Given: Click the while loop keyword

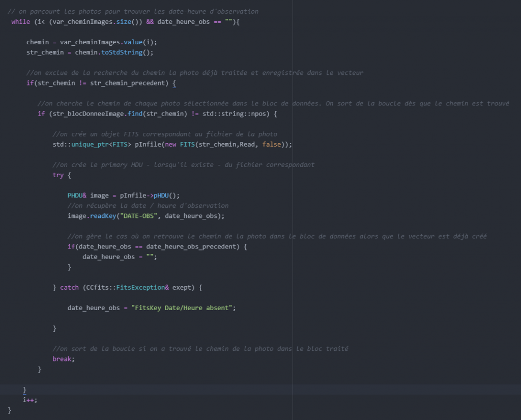Looking at the screenshot, I should click(x=20, y=21).
